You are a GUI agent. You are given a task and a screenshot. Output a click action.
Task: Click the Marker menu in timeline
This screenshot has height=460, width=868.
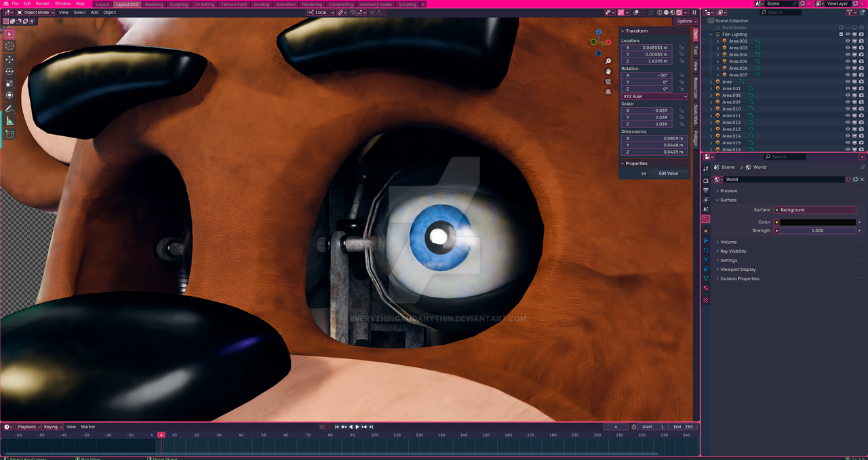tap(88, 427)
